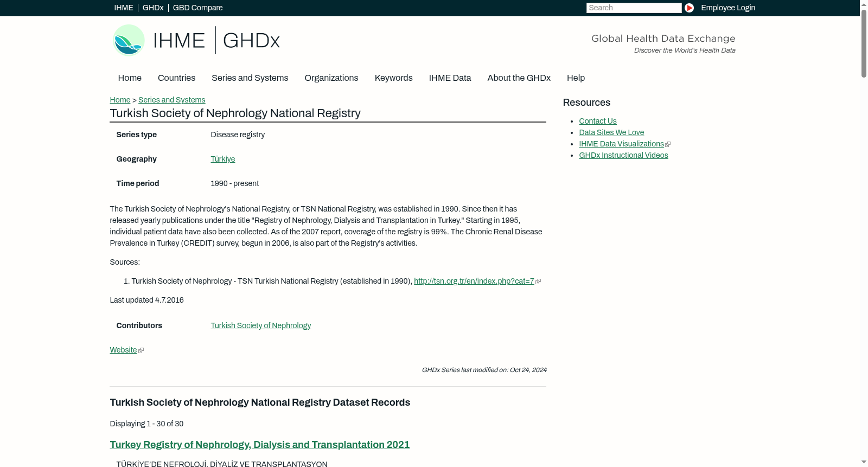868x467 pixels.
Task: Click the external link icon next to Website
Action: coord(141,350)
